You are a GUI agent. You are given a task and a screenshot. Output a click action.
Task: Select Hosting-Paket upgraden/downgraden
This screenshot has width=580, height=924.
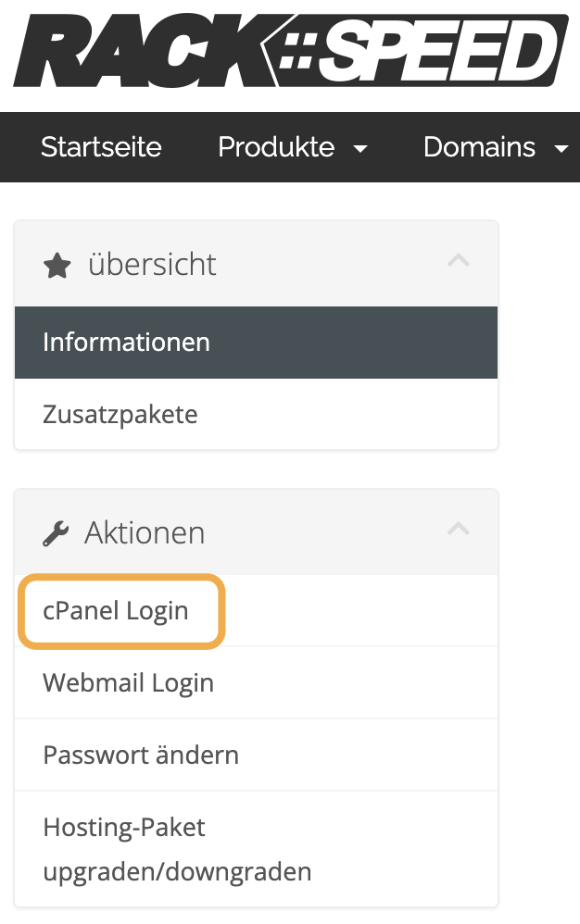(x=177, y=849)
